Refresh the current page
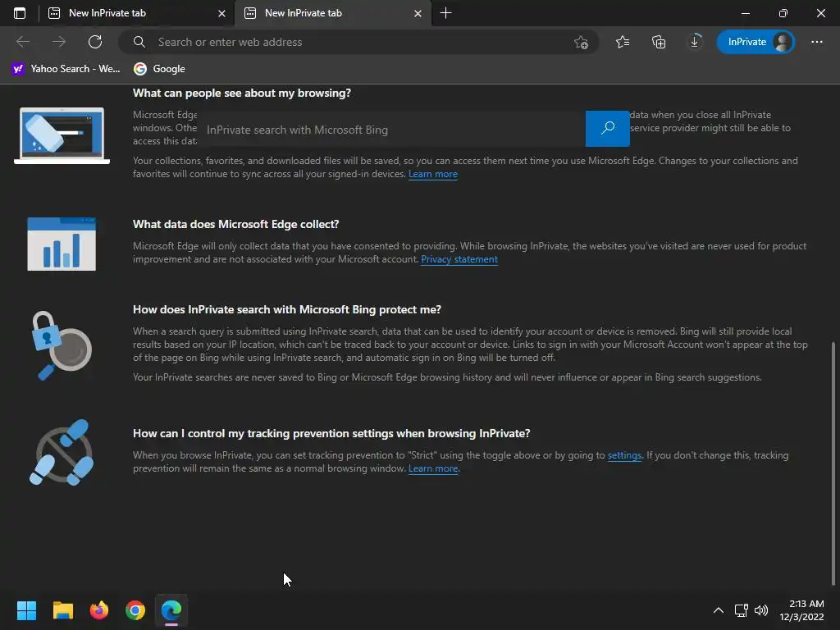 click(x=95, y=42)
